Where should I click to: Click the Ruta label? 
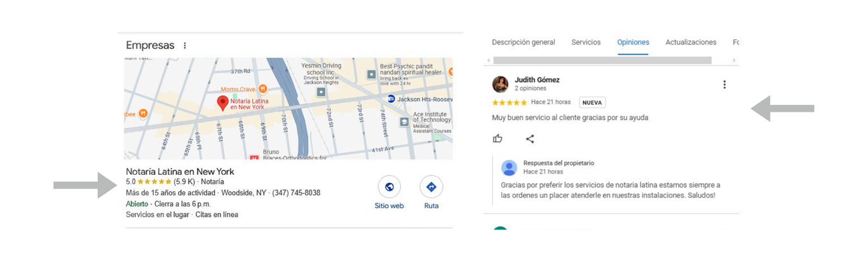pyautogui.click(x=431, y=206)
